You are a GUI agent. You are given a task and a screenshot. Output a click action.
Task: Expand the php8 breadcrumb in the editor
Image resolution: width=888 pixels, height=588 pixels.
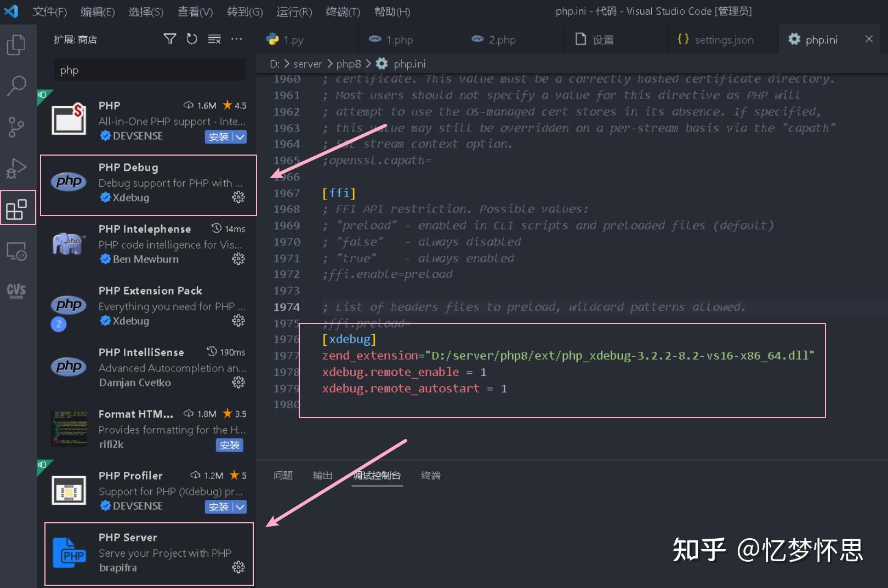pos(349,64)
